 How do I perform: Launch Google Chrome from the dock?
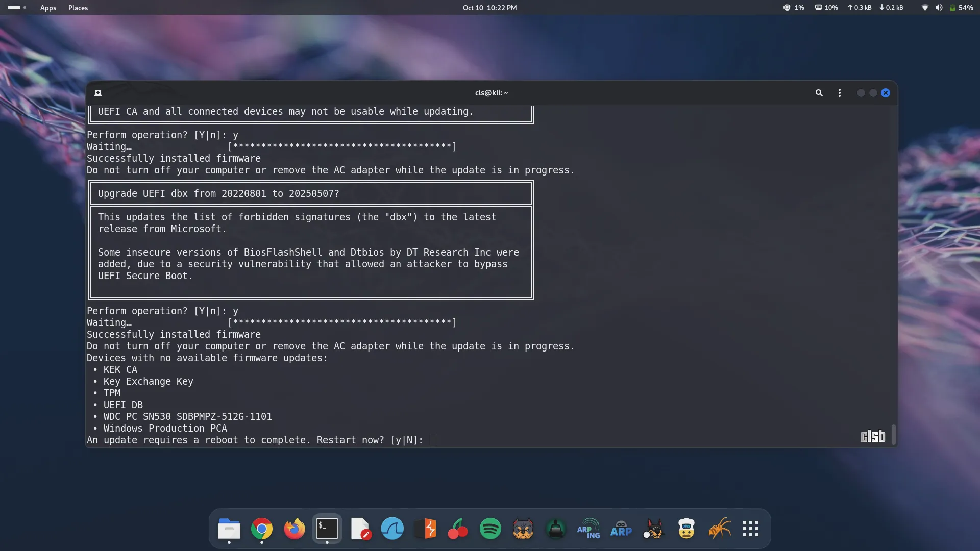click(262, 529)
